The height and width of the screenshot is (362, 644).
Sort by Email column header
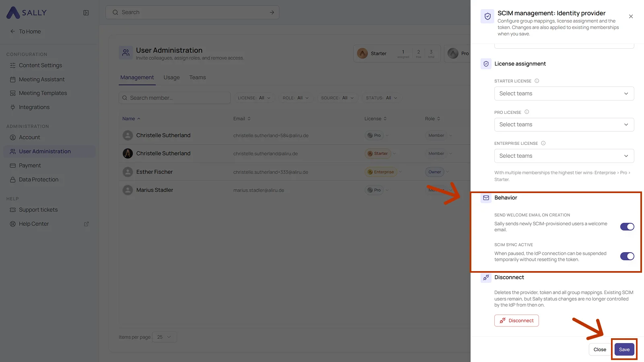[x=242, y=119]
